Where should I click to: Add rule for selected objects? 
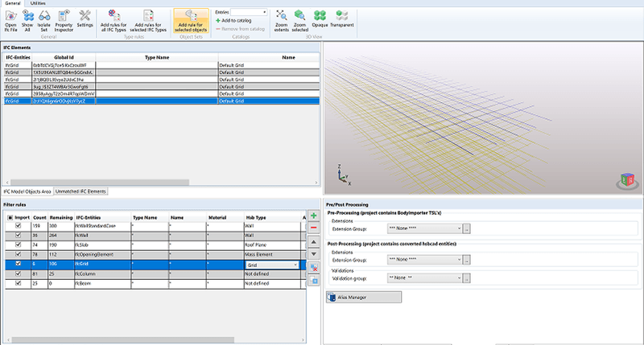(x=191, y=21)
